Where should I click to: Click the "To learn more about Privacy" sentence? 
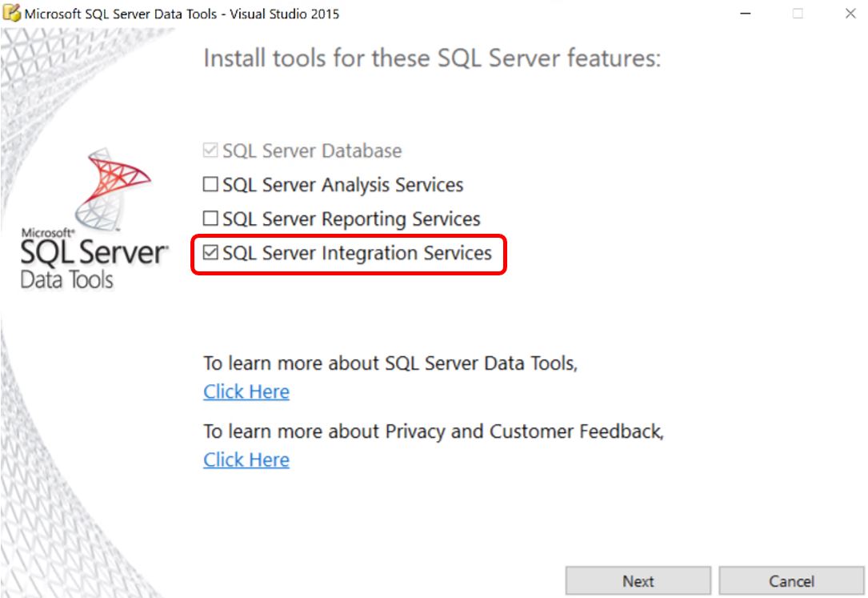[x=433, y=431]
